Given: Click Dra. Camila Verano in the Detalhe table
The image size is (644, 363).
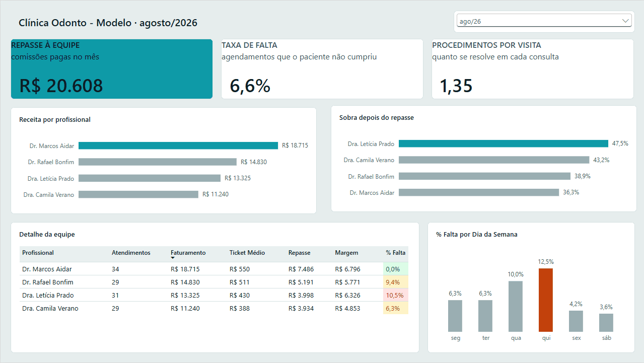Looking at the screenshot, I should tap(50, 309).
